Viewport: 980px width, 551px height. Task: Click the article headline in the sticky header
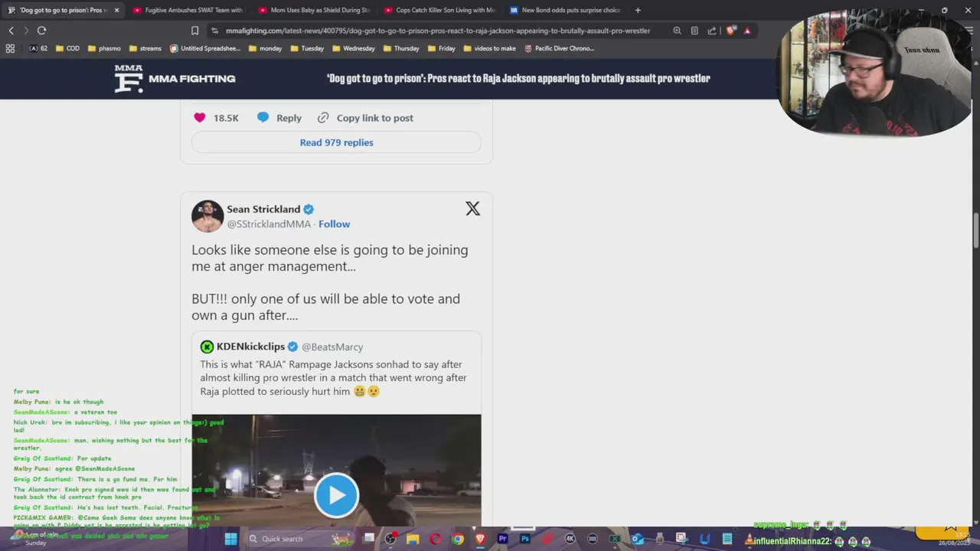point(518,78)
